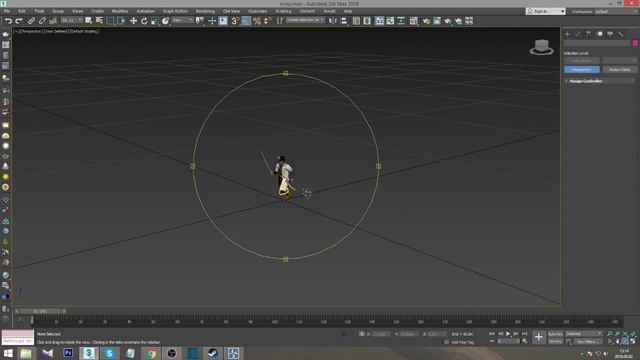Switch to the Modify command panel tab

tap(578, 34)
